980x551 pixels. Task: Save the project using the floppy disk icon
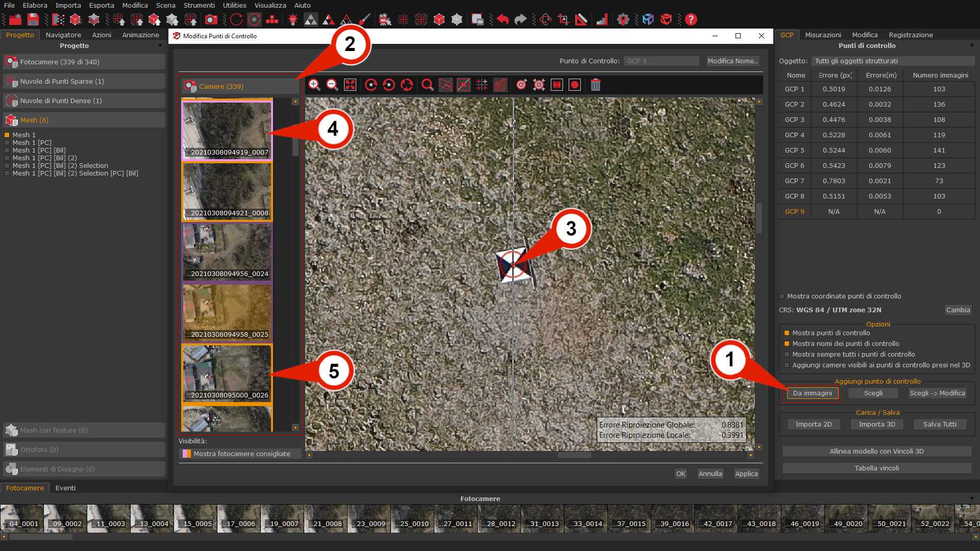click(33, 19)
